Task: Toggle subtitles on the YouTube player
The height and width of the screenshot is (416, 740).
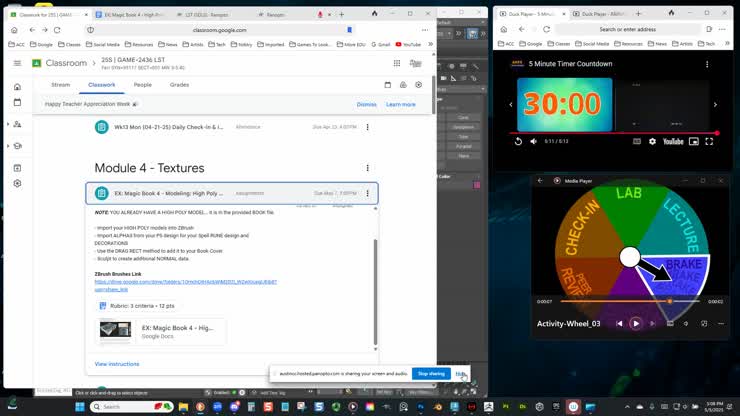Action: tap(637, 141)
